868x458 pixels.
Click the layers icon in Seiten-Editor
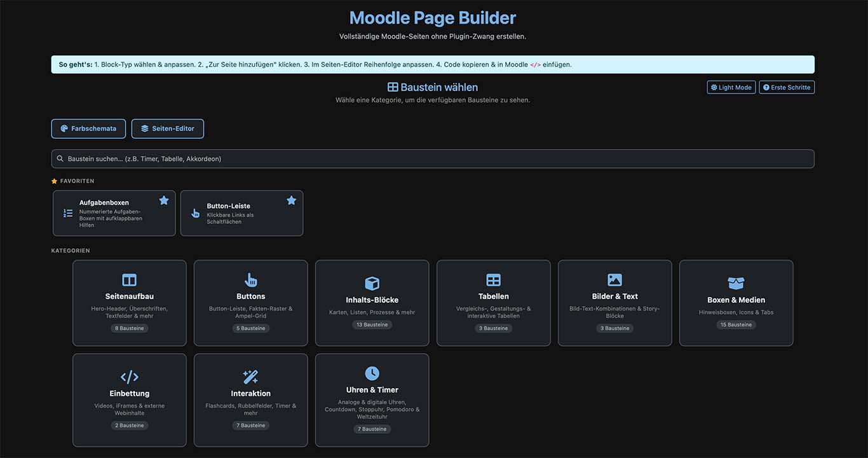145,128
